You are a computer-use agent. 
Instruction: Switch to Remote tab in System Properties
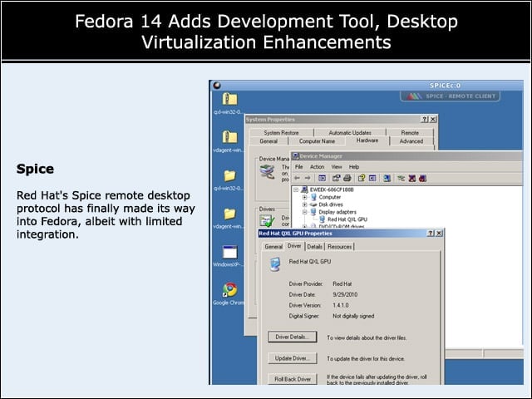(410, 133)
